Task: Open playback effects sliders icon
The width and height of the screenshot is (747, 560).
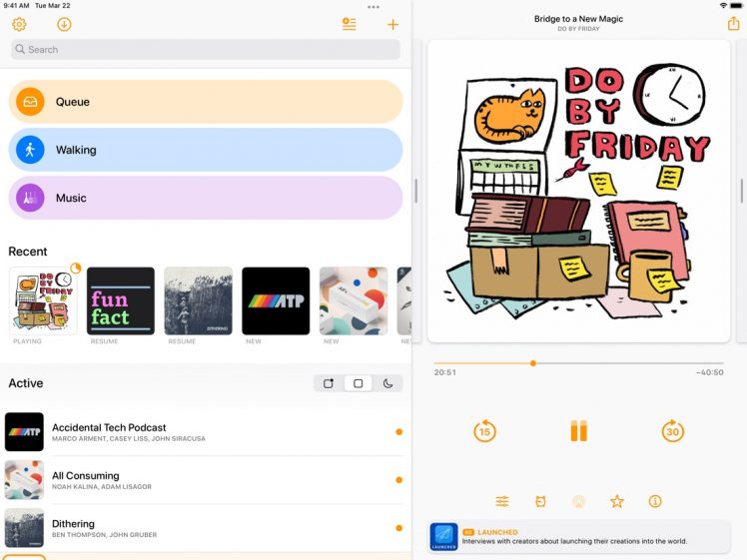Action: pos(502,501)
